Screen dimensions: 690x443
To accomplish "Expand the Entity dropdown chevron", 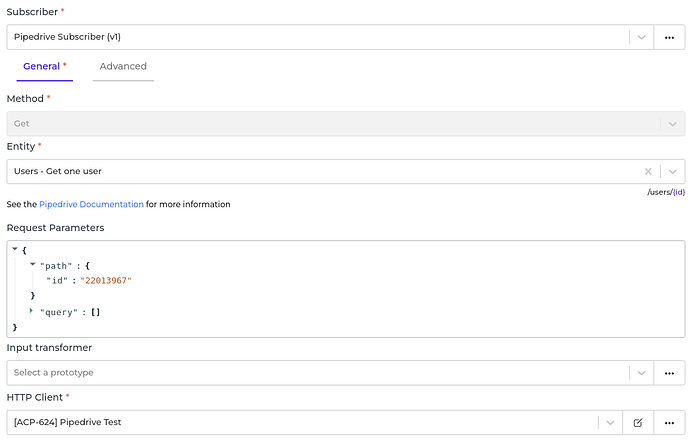I will click(672, 172).
